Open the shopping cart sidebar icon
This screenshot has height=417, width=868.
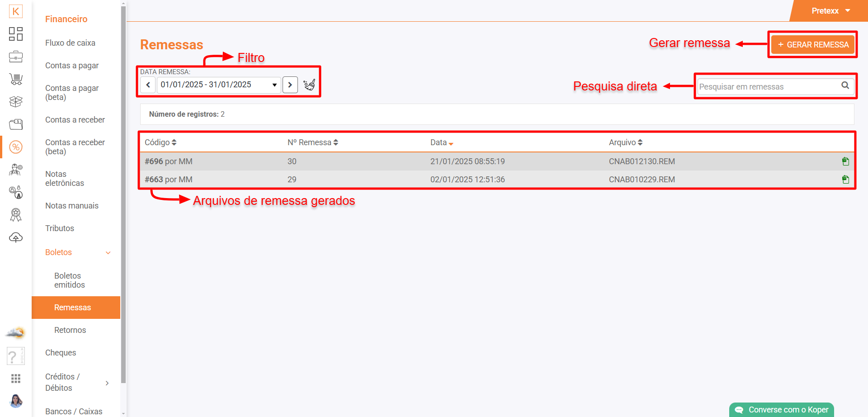click(x=16, y=79)
